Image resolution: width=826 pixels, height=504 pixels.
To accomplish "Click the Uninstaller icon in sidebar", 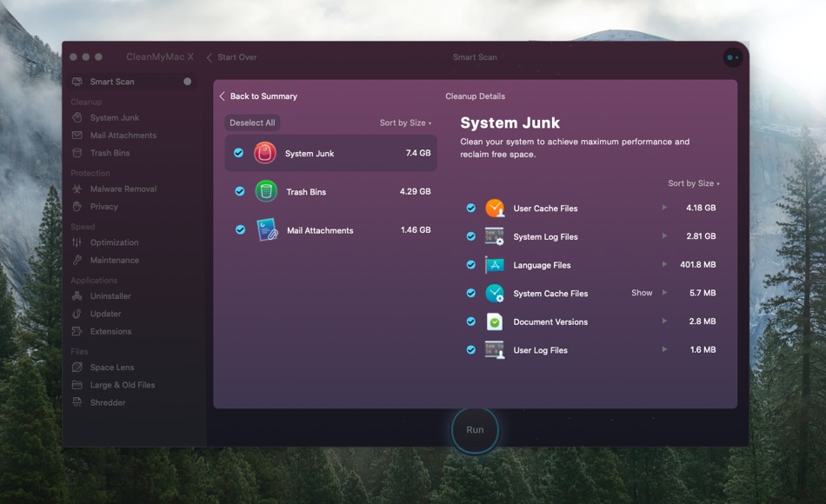I will pyautogui.click(x=77, y=296).
